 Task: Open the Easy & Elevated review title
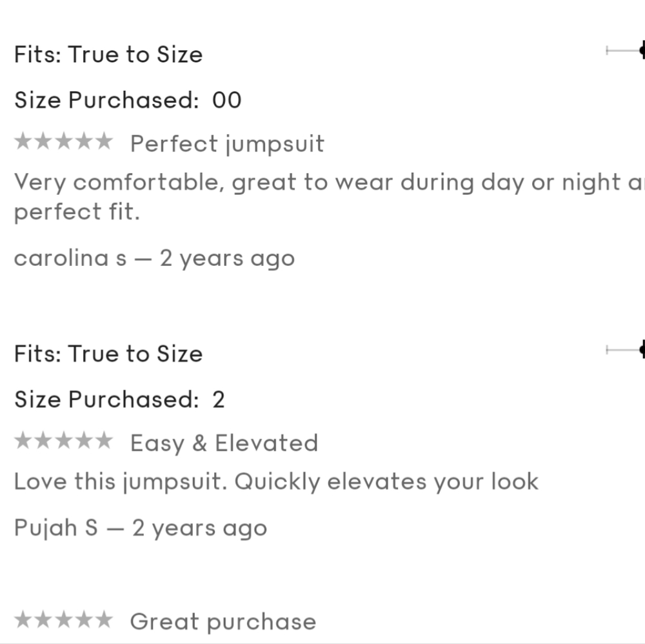click(x=224, y=443)
